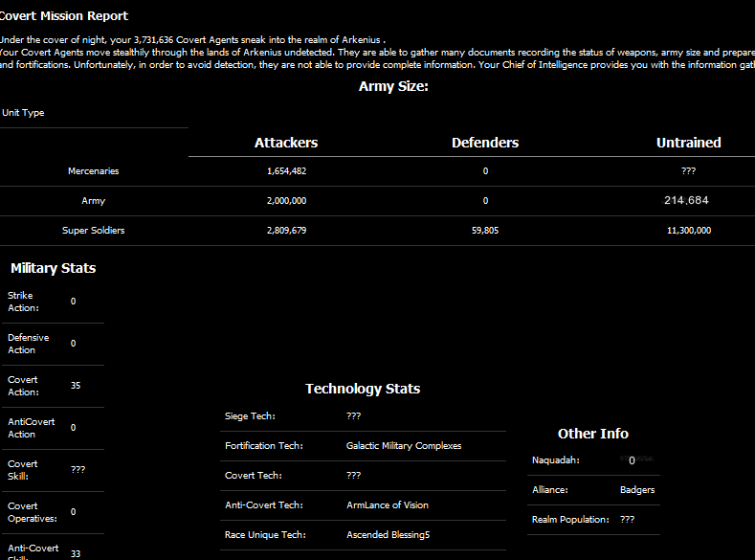Click the Mercenaries attackers value 1,654,482

[286, 171]
